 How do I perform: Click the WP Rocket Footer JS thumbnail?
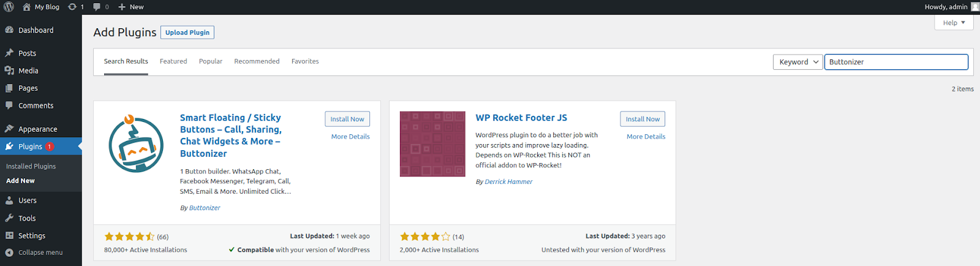click(x=432, y=144)
